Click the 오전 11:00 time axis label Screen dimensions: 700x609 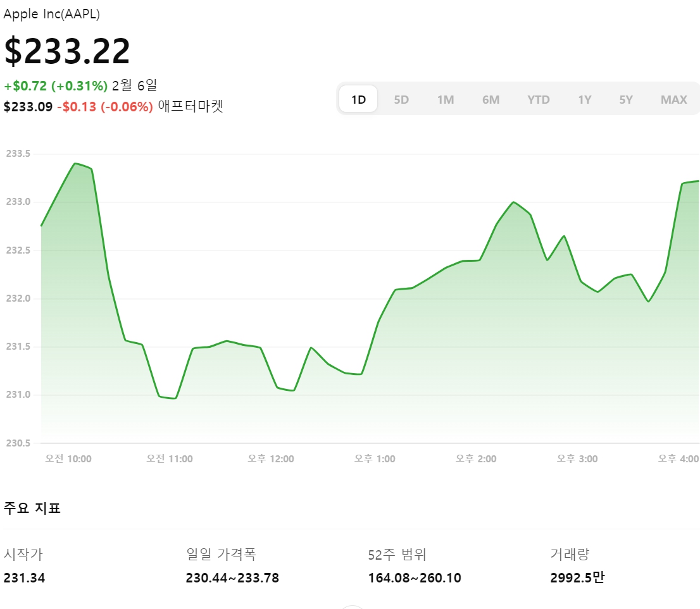[x=170, y=458]
